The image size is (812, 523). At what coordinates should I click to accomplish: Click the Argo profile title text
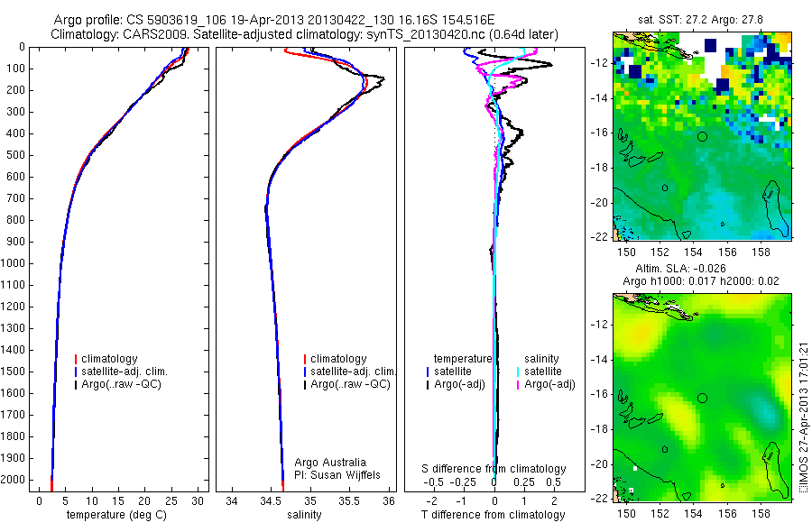coord(274,20)
